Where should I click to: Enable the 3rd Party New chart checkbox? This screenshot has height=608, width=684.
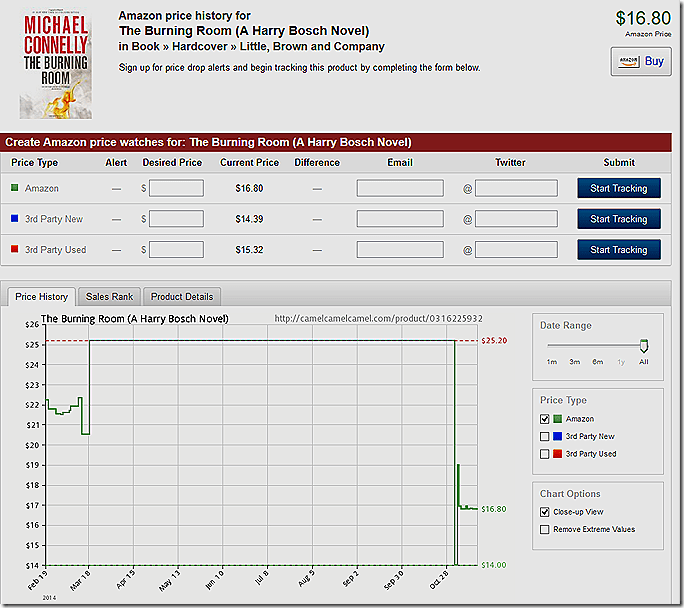[x=545, y=436]
